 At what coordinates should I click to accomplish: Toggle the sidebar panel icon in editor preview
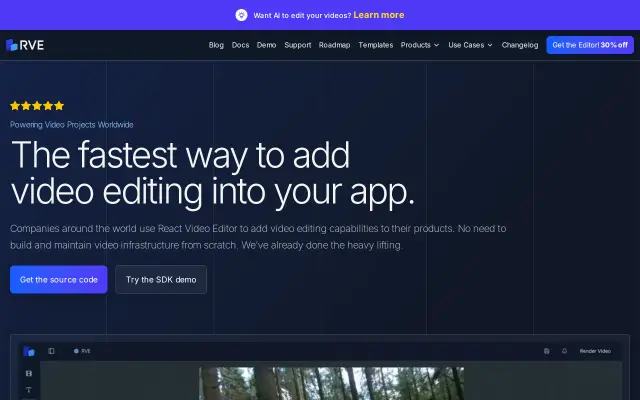[51, 351]
